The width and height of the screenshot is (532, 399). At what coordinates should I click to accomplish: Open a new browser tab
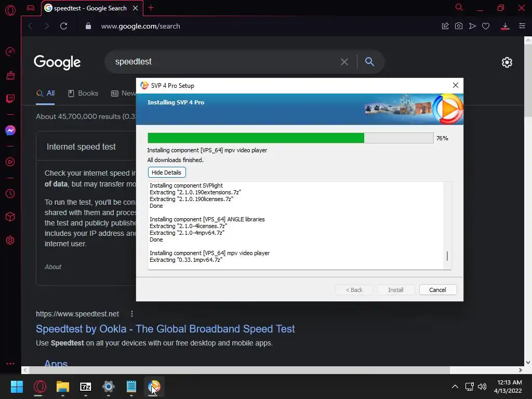[151, 8]
